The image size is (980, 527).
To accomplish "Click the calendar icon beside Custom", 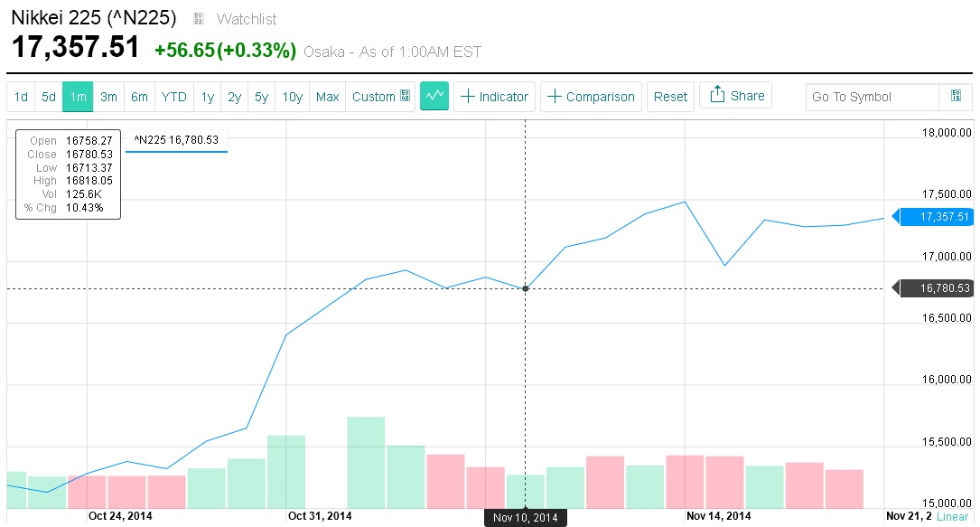I will pos(406,97).
